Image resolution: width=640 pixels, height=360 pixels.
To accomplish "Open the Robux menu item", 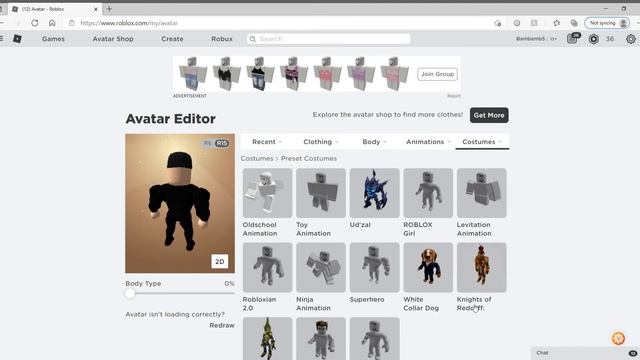I will point(222,39).
